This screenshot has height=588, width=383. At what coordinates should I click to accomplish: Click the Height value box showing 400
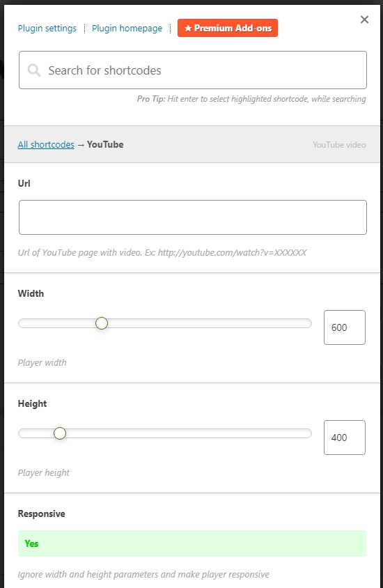click(345, 438)
